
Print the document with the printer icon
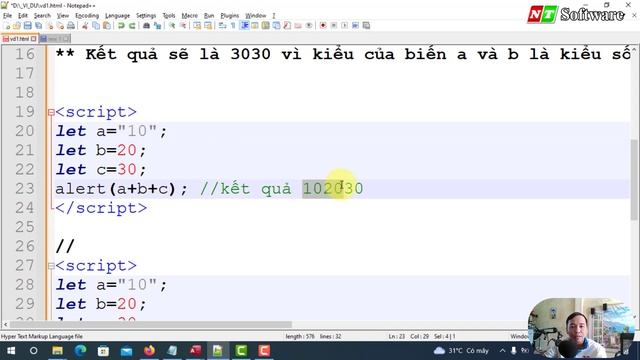71,26
